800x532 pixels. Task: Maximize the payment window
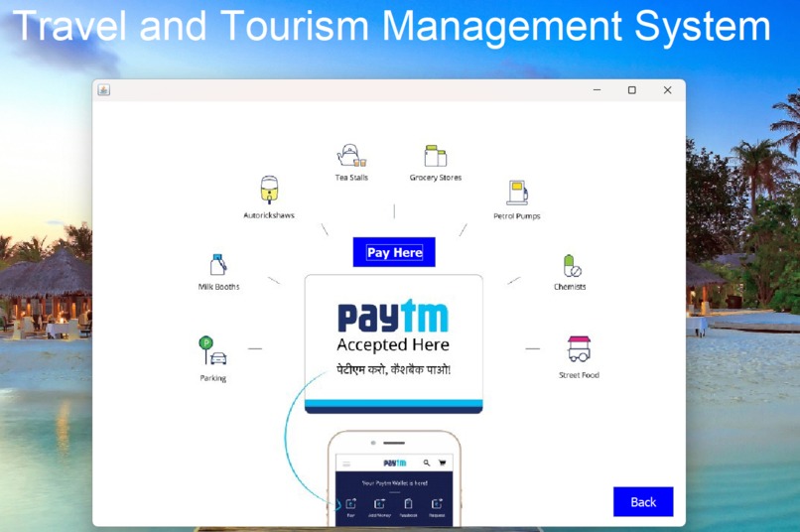pos(631,90)
